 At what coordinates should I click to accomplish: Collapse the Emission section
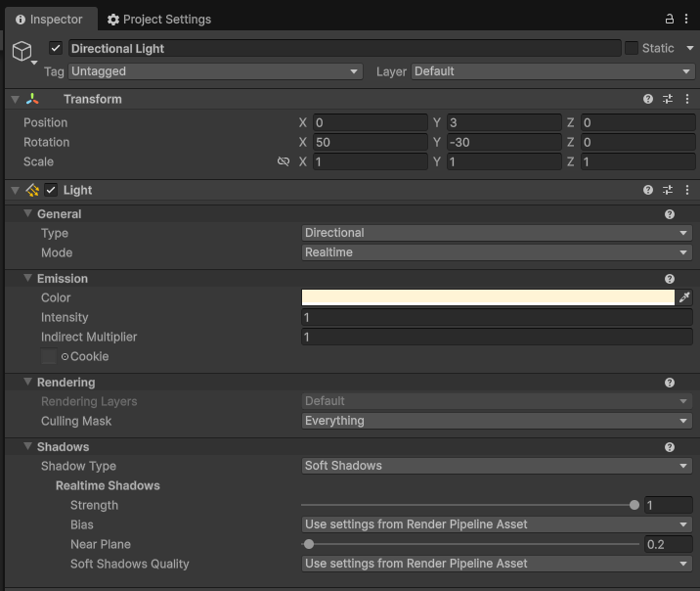27,278
